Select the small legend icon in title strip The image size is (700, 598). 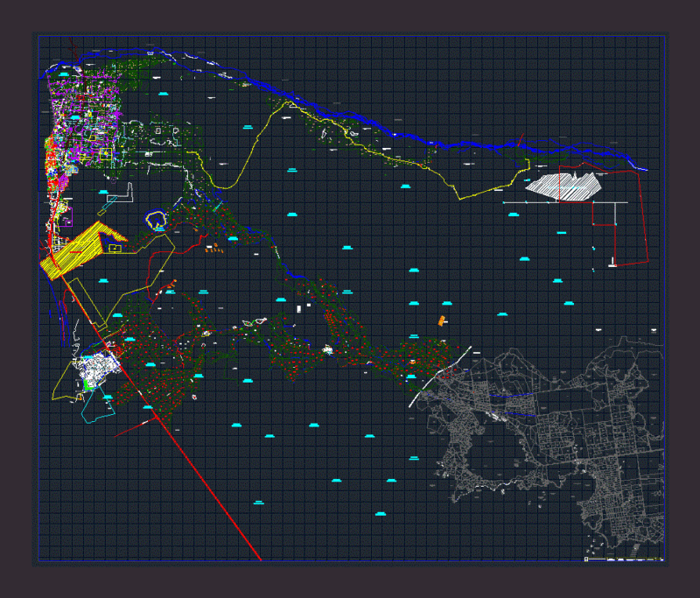[586, 559]
